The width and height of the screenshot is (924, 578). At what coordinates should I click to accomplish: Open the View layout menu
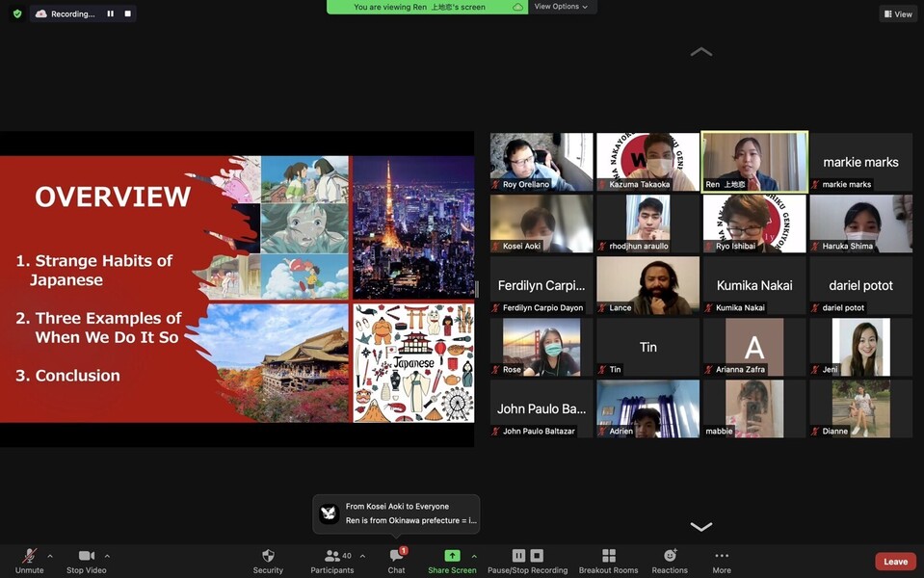tap(897, 13)
